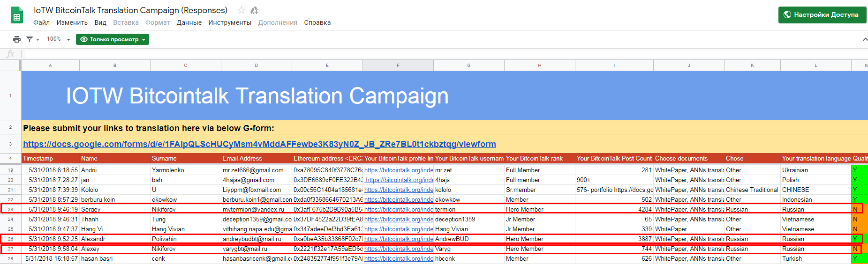Viewport: 868px width, 264px height.
Task: Click the Your BitcoinTalk rank header cell
Action: coord(539,158)
